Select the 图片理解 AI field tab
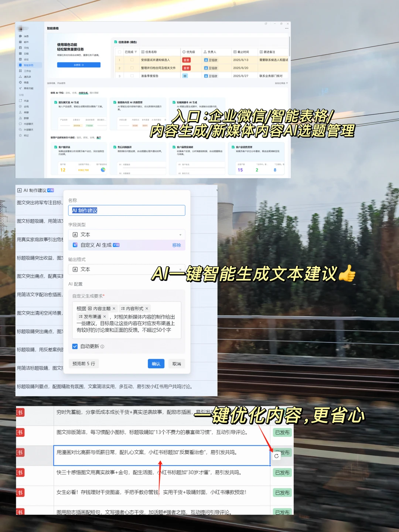This screenshot has width=399, height=532. (94, 93)
